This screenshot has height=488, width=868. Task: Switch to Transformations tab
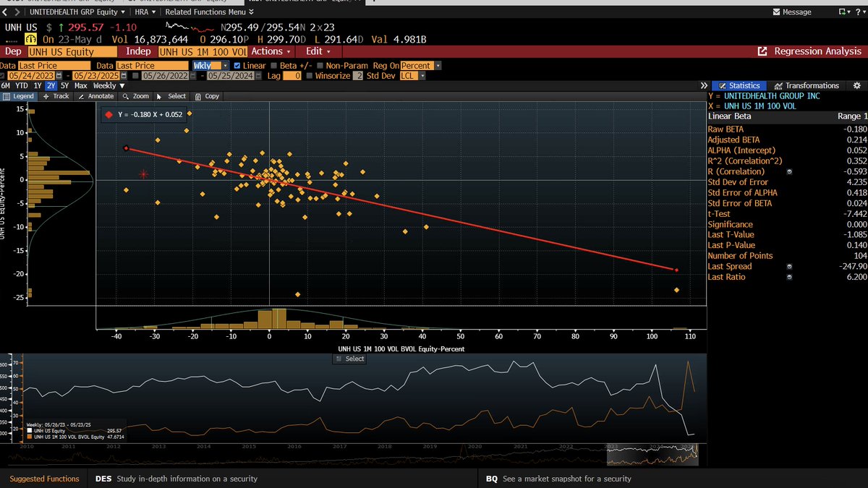806,85
